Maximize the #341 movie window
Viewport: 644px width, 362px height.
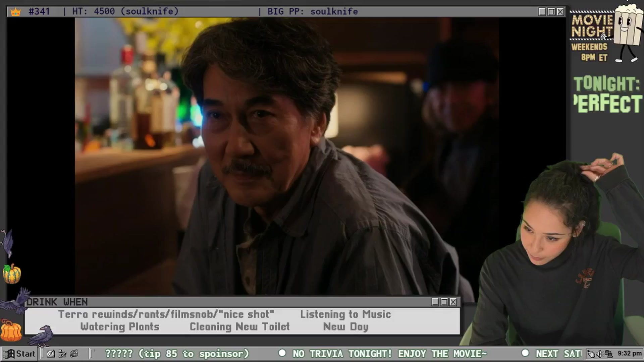click(x=551, y=12)
